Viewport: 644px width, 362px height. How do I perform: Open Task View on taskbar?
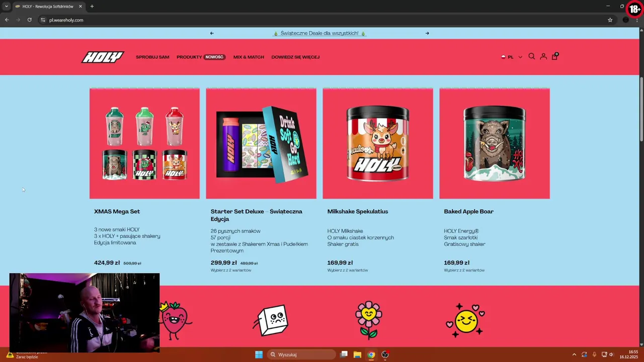(x=344, y=354)
